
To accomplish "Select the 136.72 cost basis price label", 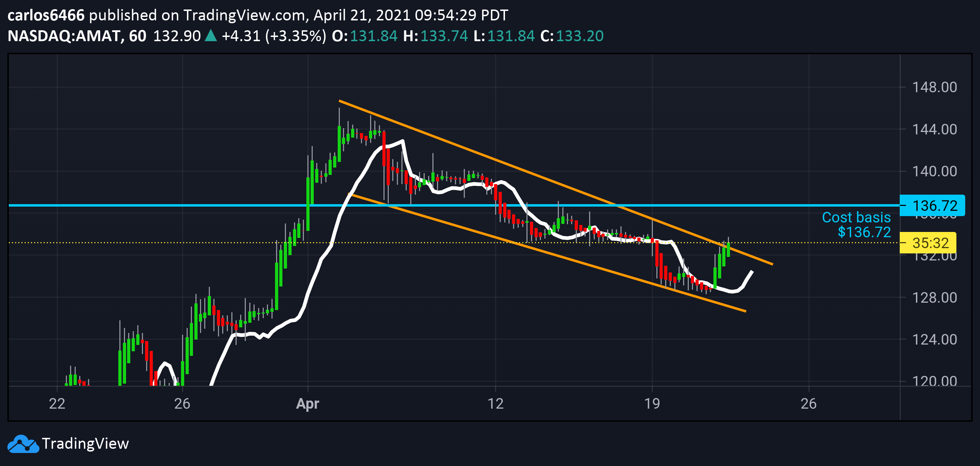I will tap(932, 206).
